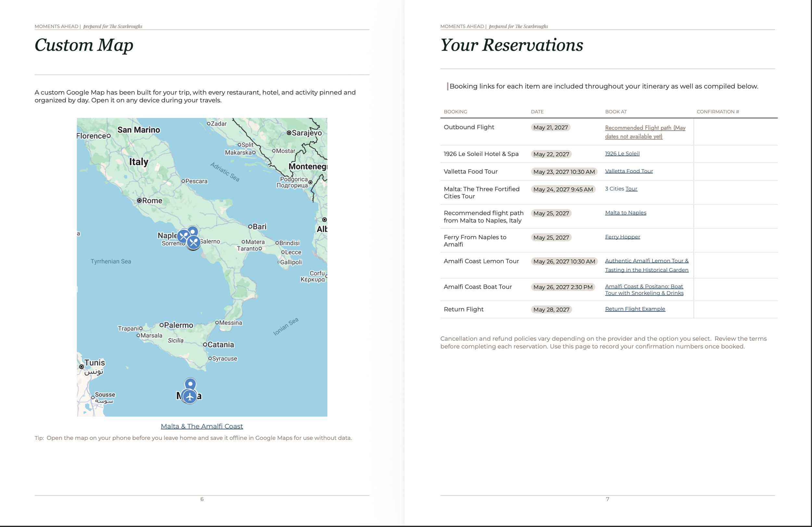Click the Sarajevo label on the map
812x527 pixels.
point(307,133)
